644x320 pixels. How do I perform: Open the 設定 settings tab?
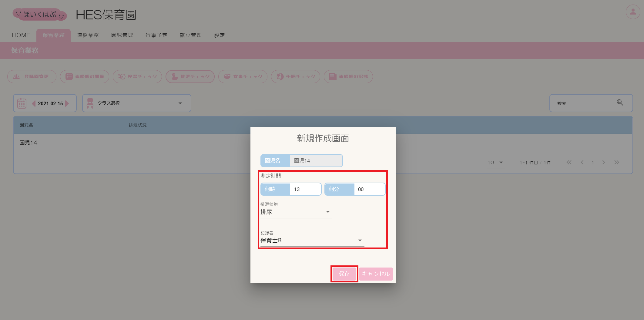pos(220,35)
